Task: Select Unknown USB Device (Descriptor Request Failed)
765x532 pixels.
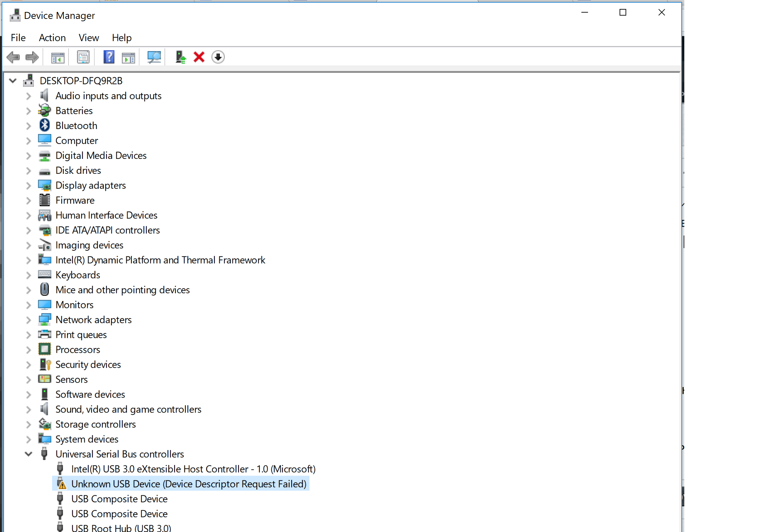Action: [x=189, y=484]
